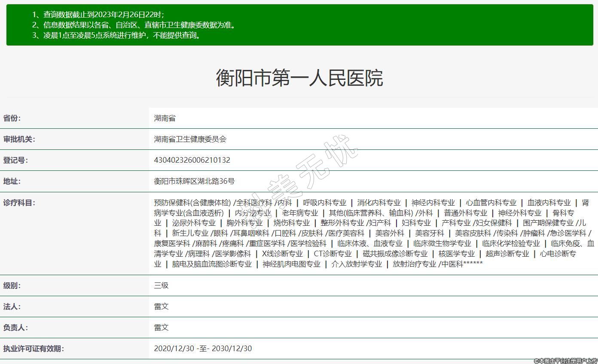Click the system maintenance notice 凌晨1点至凌晨5点

pos(116,35)
